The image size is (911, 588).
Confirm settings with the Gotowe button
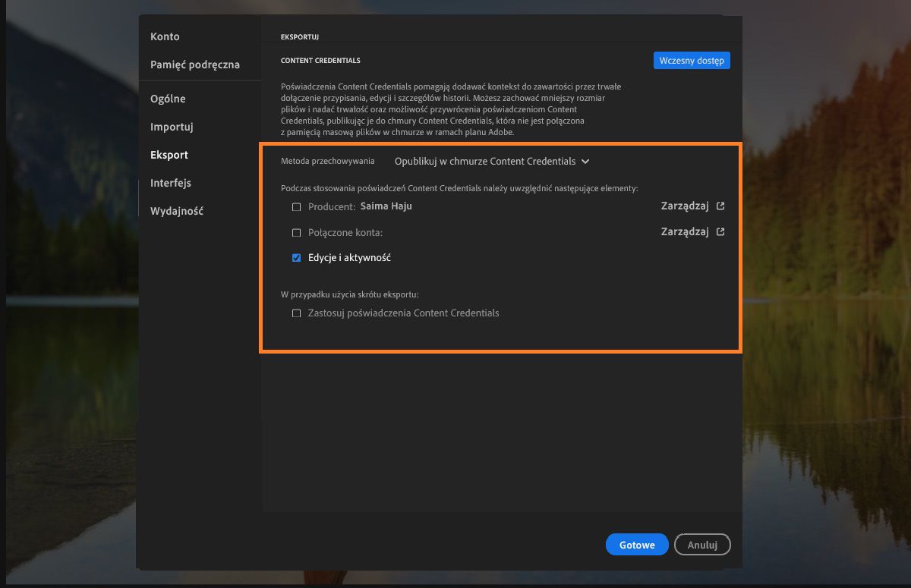tap(636, 544)
